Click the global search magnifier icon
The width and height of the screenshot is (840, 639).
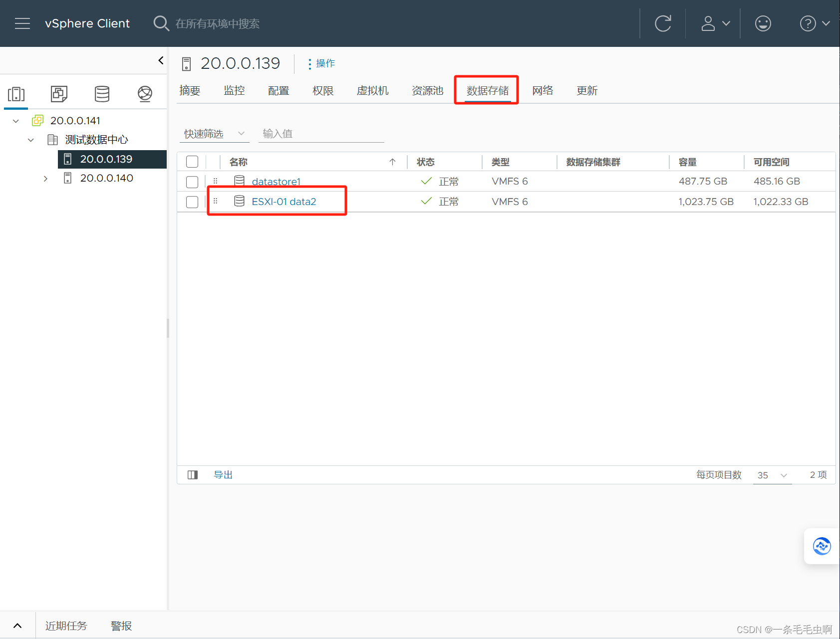tap(161, 23)
